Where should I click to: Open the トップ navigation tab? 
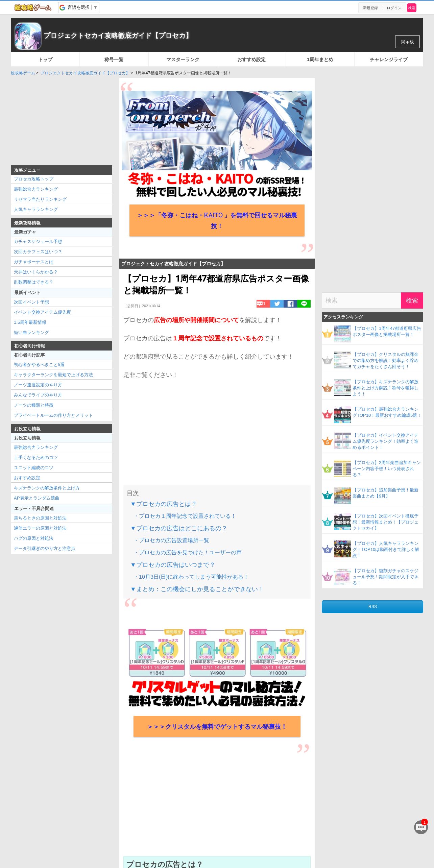coord(45,59)
